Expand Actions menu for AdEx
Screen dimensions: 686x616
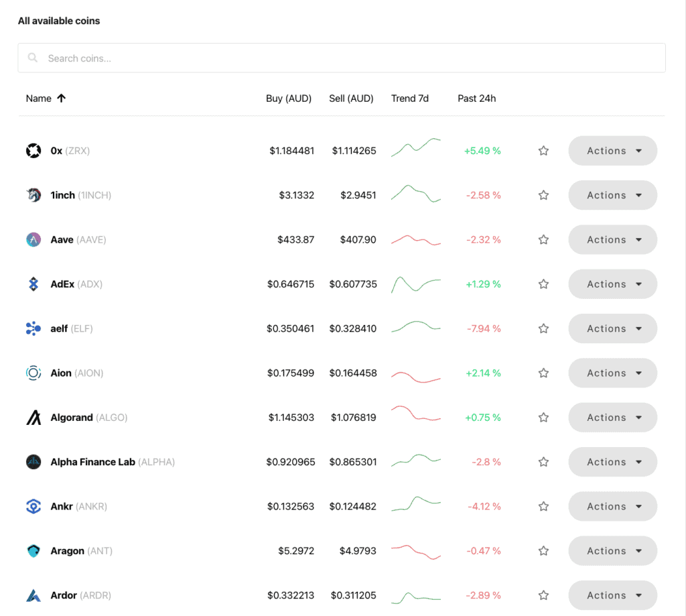click(x=612, y=284)
